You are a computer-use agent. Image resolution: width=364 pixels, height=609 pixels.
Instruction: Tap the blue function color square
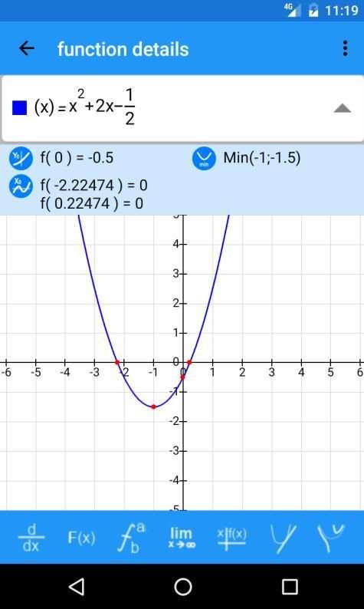point(19,108)
